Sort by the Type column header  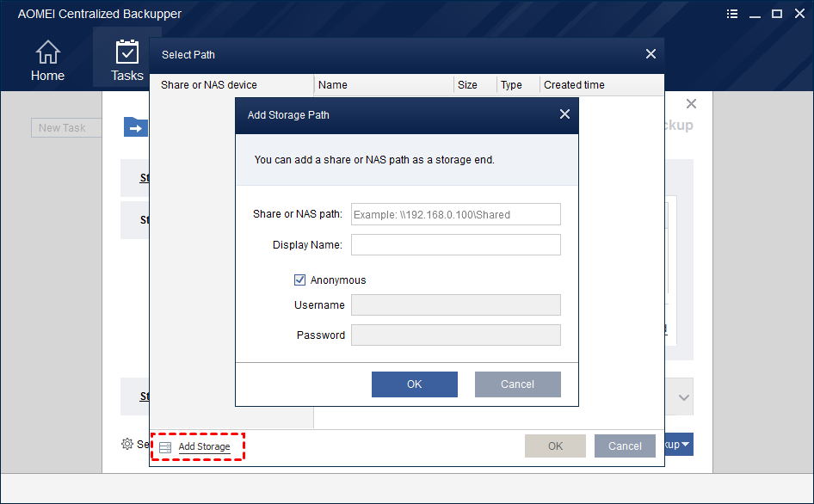(x=518, y=84)
